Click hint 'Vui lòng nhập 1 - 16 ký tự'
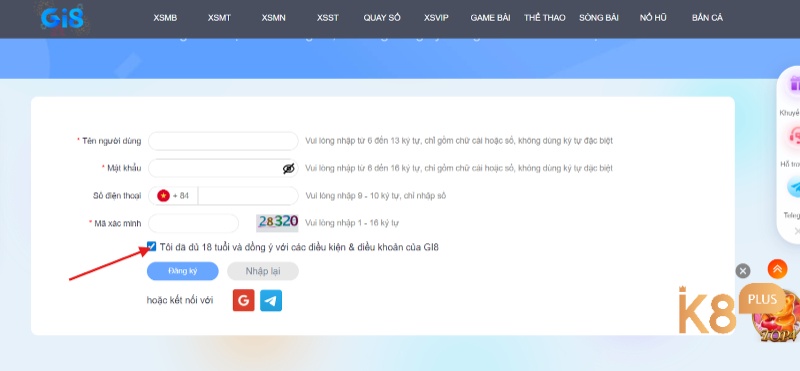 click(352, 223)
